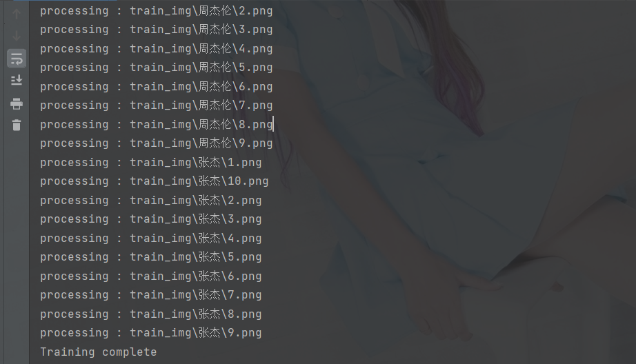This screenshot has width=636, height=364.
Task: Click the line for 周杰伦\5.png
Action: pos(156,68)
